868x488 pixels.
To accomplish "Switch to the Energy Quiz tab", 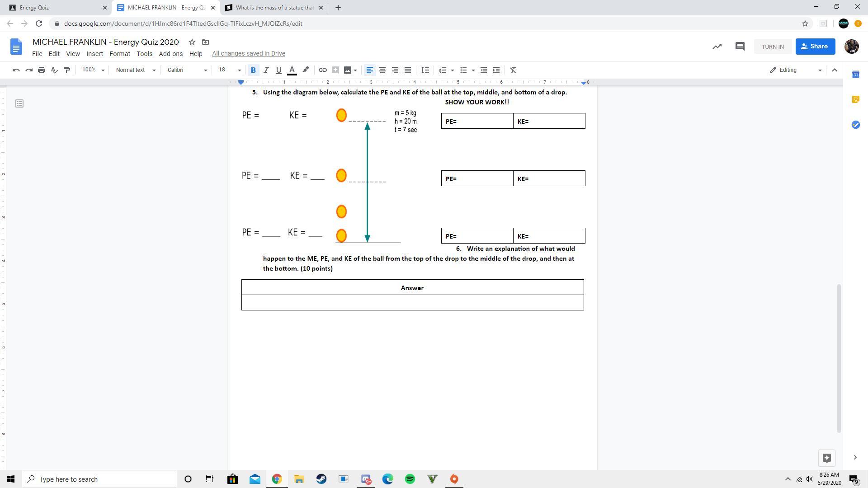I will coord(54,8).
